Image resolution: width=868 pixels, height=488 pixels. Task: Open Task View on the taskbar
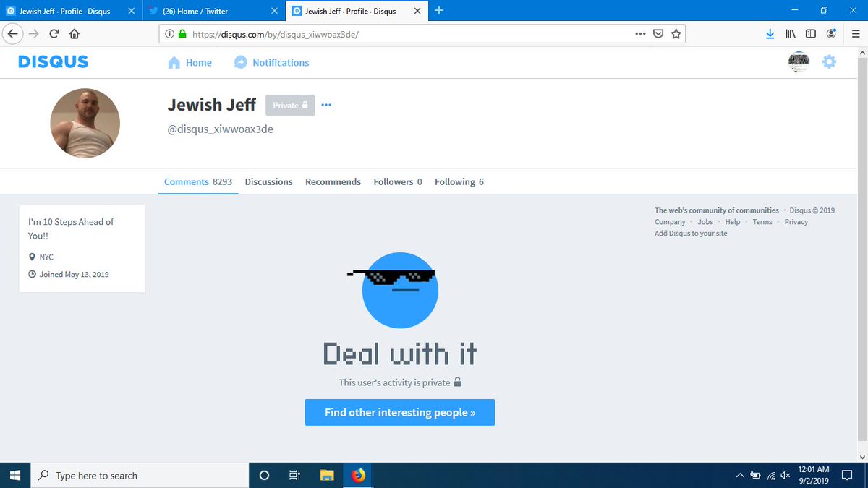(294, 475)
